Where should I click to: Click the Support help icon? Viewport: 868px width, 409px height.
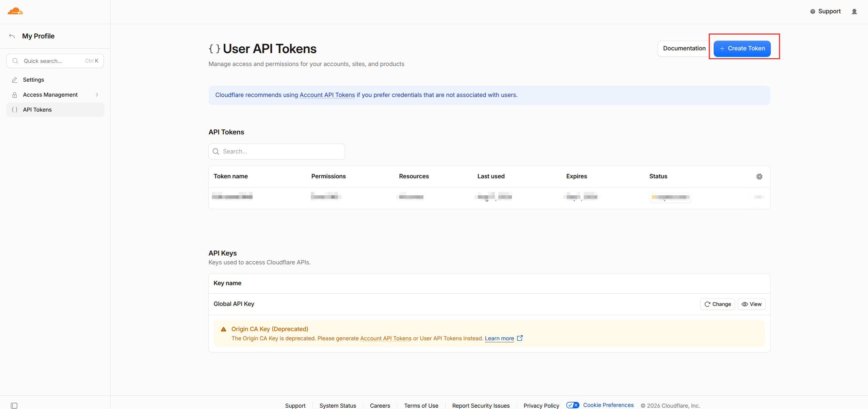(x=813, y=12)
